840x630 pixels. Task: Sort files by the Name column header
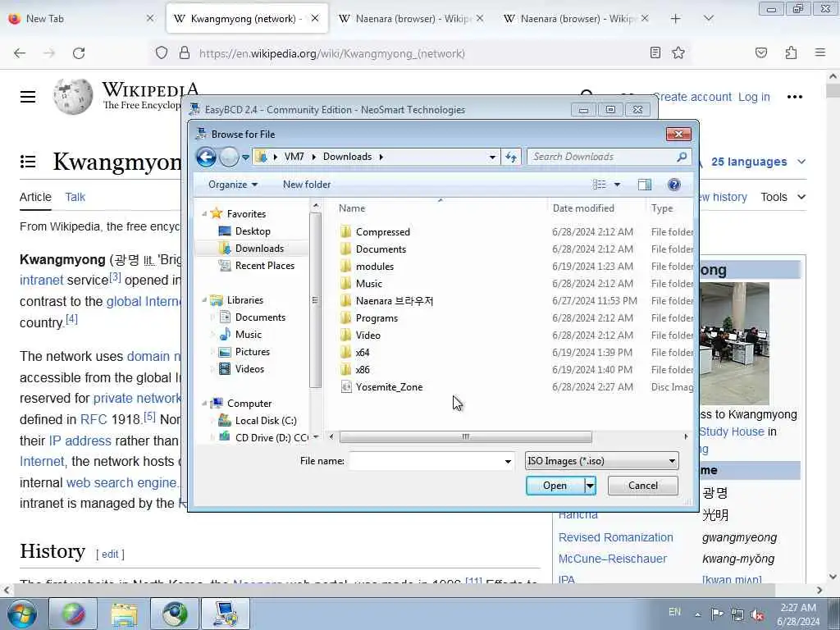[351, 208]
